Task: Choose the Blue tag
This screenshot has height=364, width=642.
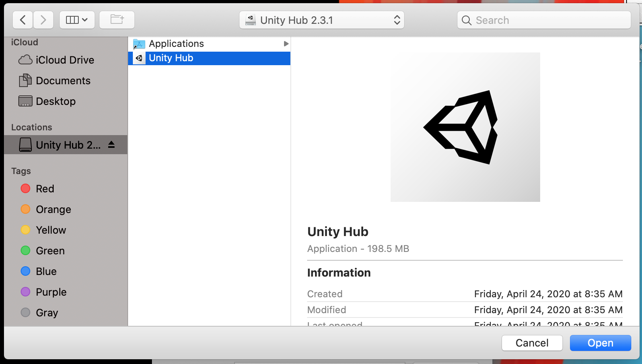Action: click(39, 271)
